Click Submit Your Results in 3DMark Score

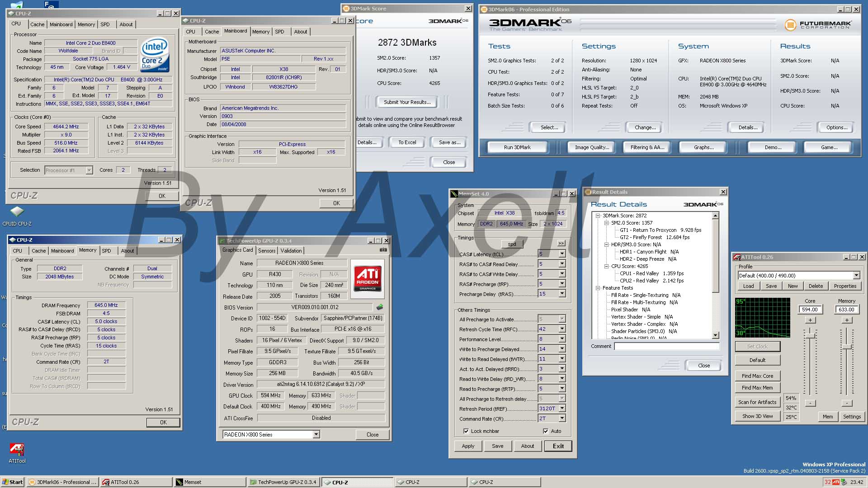point(407,102)
